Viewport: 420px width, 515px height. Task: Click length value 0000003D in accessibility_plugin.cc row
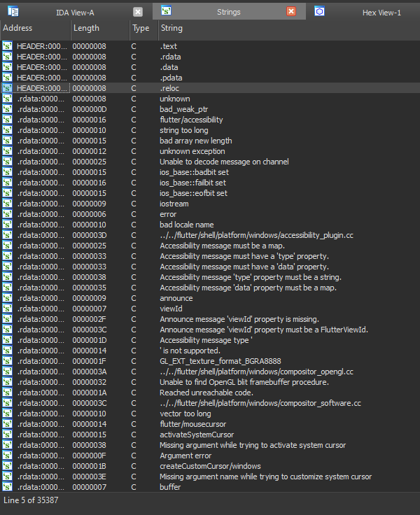pyautogui.click(x=90, y=235)
